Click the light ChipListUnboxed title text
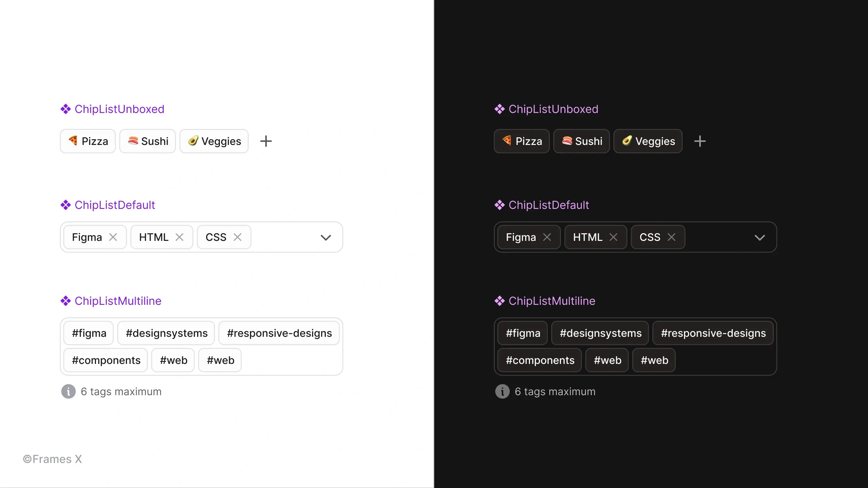Screen dimensions: 868x488 [x=119, y=109]
